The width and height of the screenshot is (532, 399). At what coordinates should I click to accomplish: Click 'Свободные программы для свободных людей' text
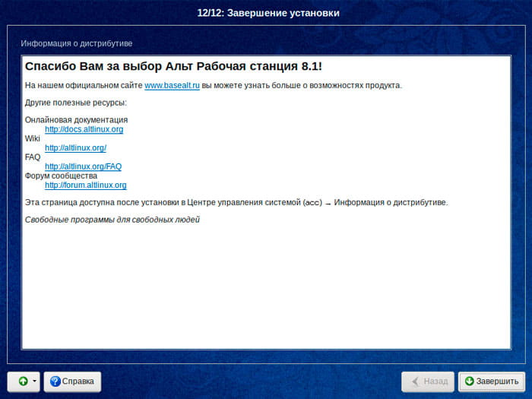tap(112, 220)
